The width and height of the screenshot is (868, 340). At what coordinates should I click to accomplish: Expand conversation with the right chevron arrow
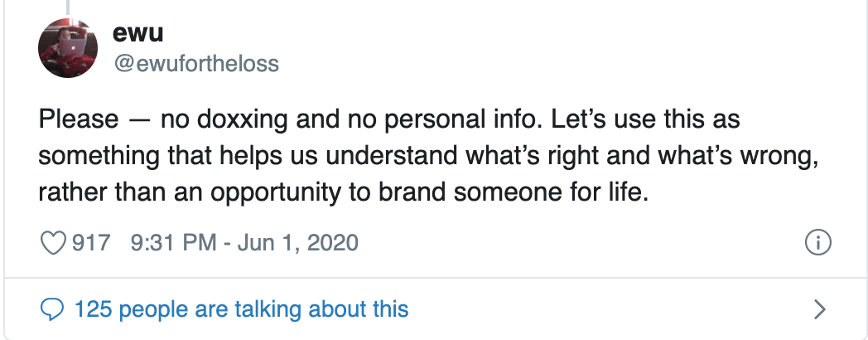click(820, 309)
